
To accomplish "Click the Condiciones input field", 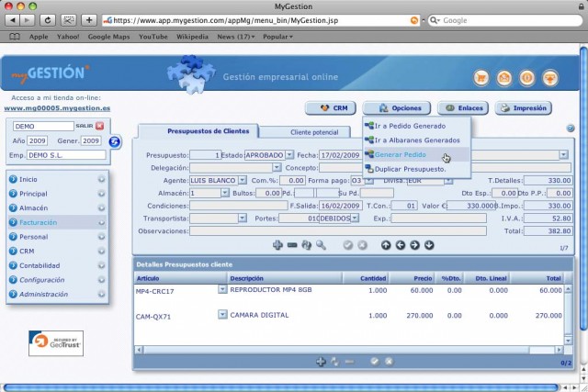I will coord(239,206).
